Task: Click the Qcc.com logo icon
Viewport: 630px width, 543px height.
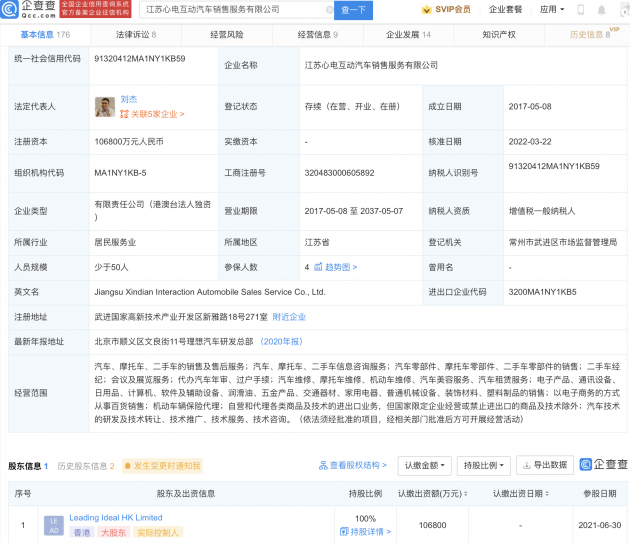Action: [9, 9]
